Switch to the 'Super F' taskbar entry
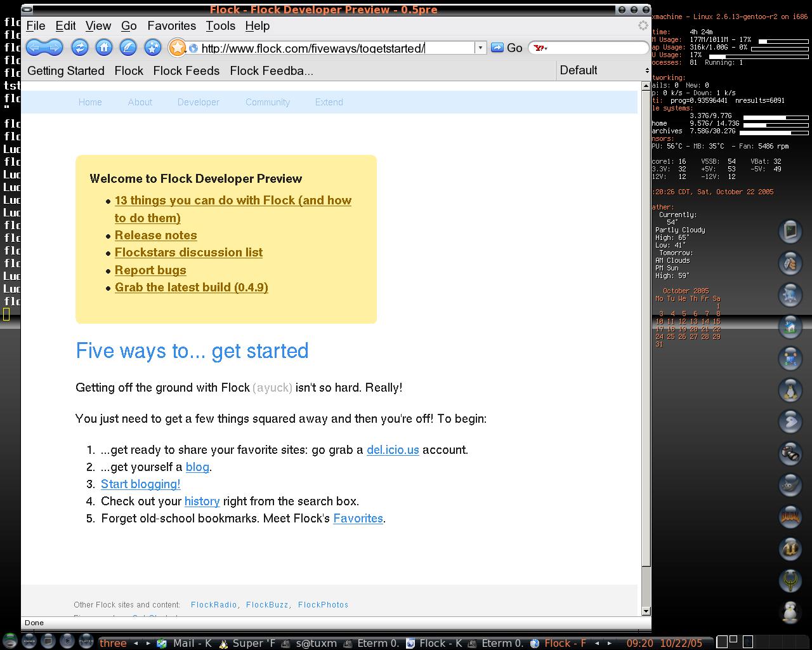812x650 pixels. point(247,643)
